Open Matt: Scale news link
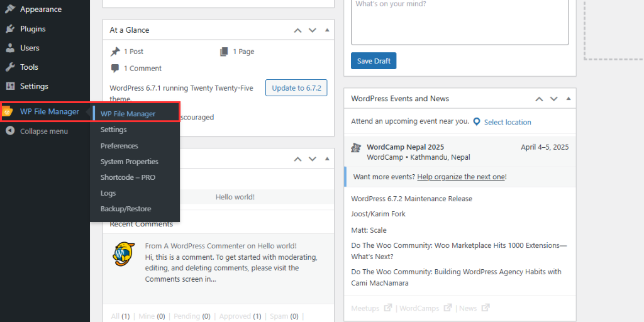644x322 pixels. 369,230
